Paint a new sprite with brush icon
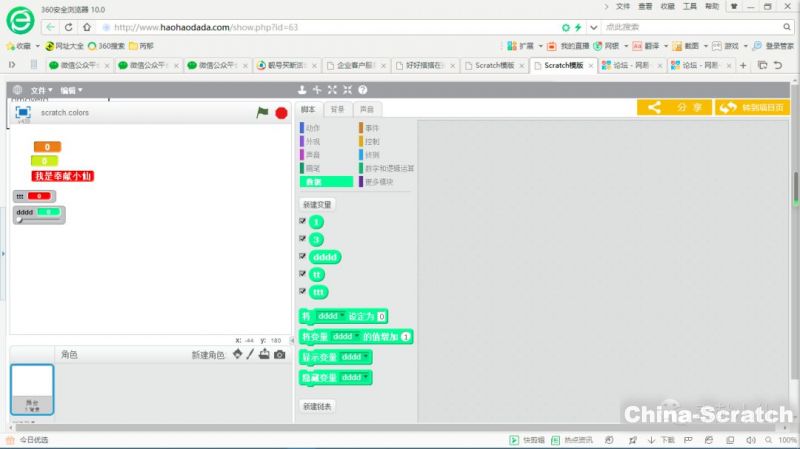The width and height of the screenshot is (800, 449). click(x=251, y=355)
